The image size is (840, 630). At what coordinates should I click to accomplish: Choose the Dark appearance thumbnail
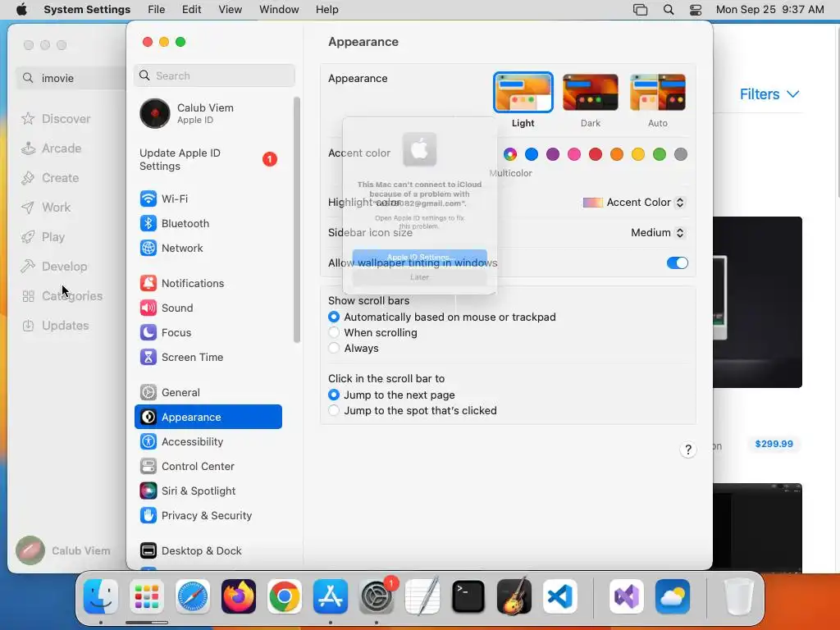591,93
